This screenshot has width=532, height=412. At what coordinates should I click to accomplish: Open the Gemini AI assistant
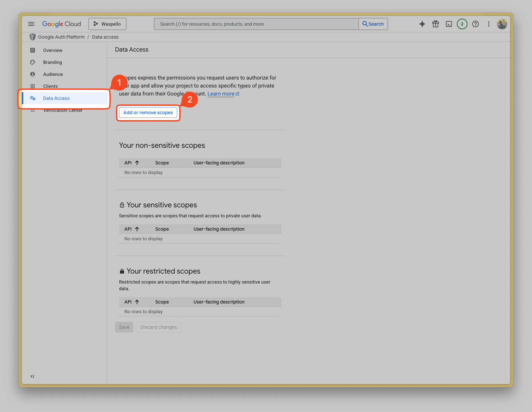(x=422, y=24)
